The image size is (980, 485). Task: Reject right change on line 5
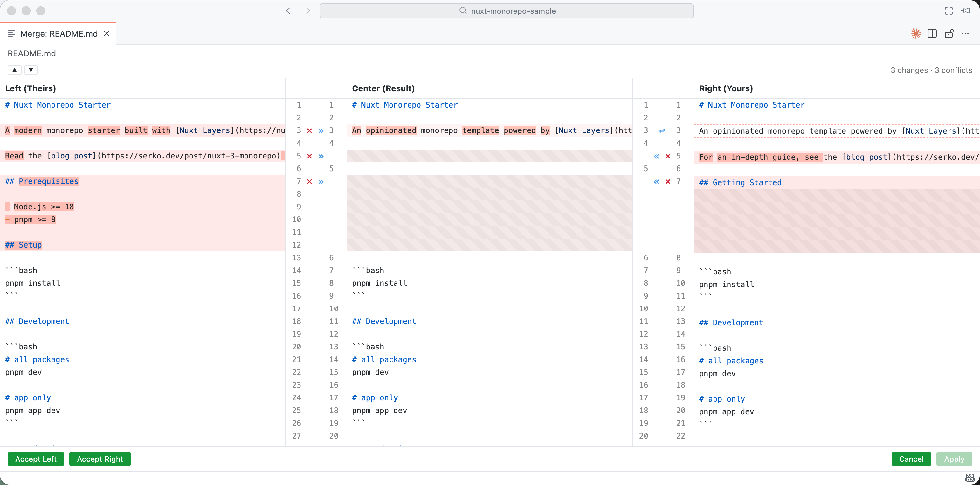tap(668, 156)
